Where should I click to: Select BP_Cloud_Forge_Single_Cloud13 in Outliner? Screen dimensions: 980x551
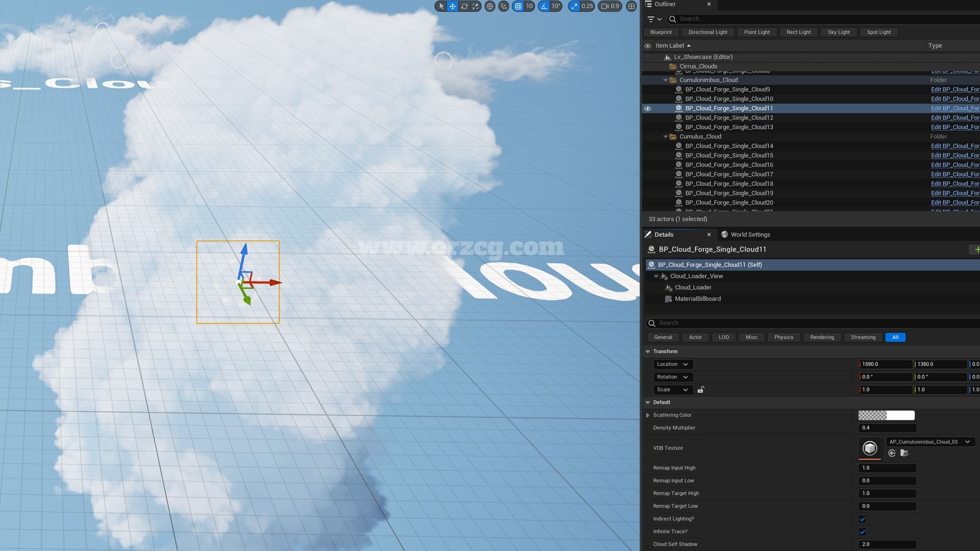(x=729, y=127)
